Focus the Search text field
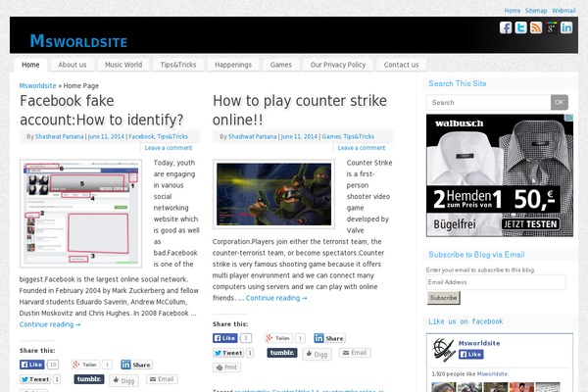 tap(489, 102)
